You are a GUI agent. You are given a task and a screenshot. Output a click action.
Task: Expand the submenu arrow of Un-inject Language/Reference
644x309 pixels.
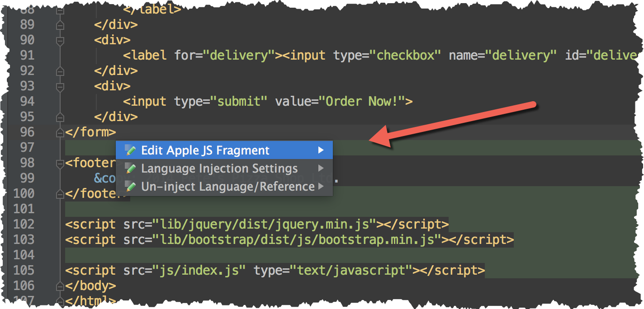(321, 186)
